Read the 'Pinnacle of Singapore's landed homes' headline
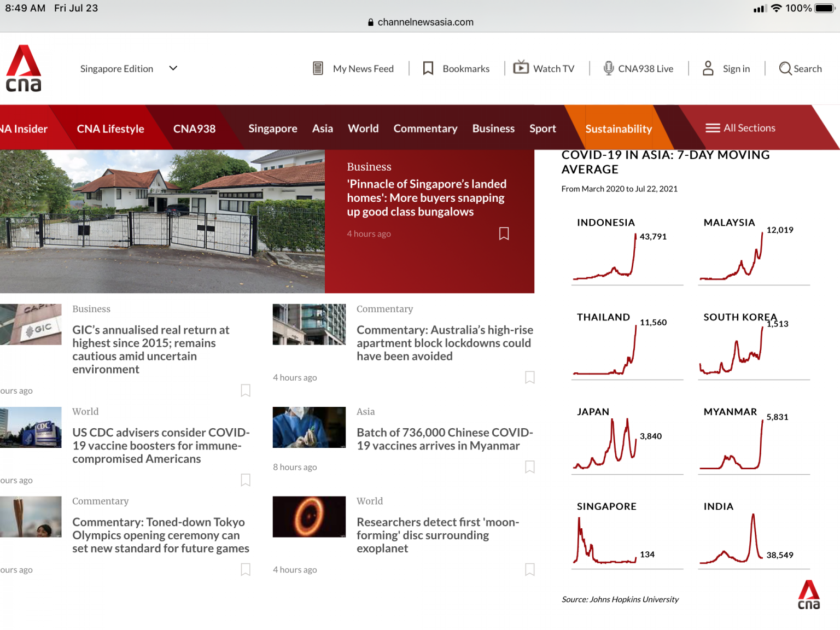Viewport: 840px width, 630px height. click(x=427, y=198)
